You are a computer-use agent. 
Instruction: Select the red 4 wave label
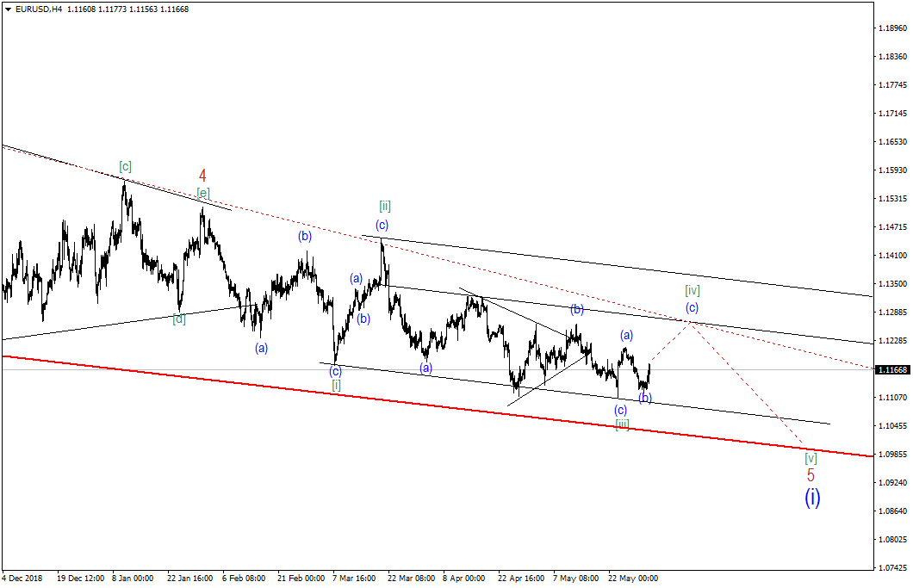click(x=202, y=176)
